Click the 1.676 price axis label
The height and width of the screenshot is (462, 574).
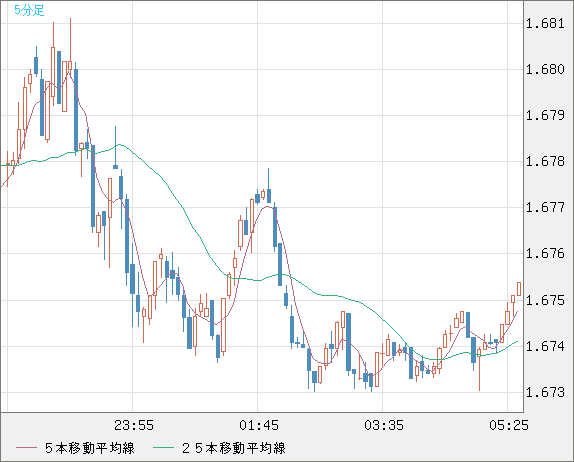(x=545, y=253)
